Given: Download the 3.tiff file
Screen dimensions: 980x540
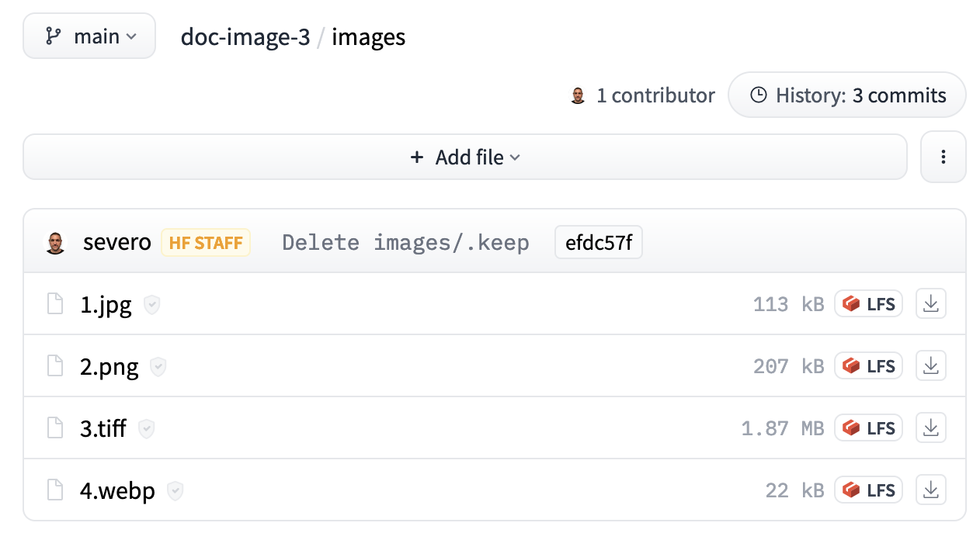Looking at the screenshot, I should pos(931,428).
